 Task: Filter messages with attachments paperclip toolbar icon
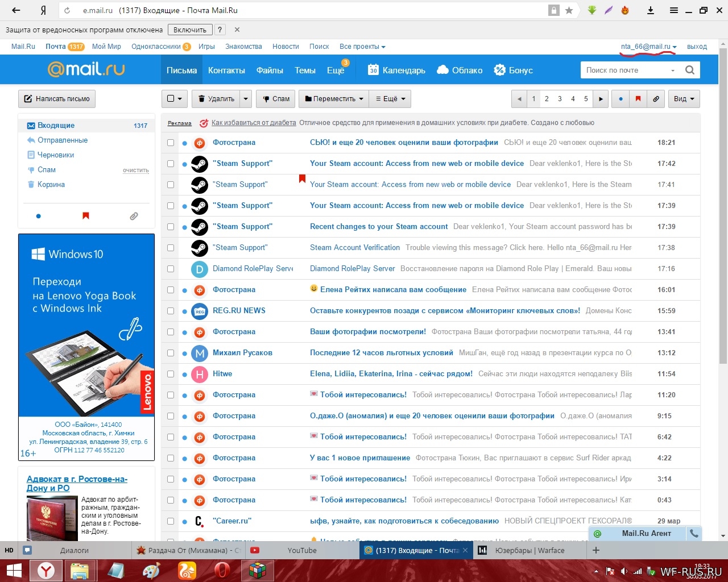pos(656,99)
